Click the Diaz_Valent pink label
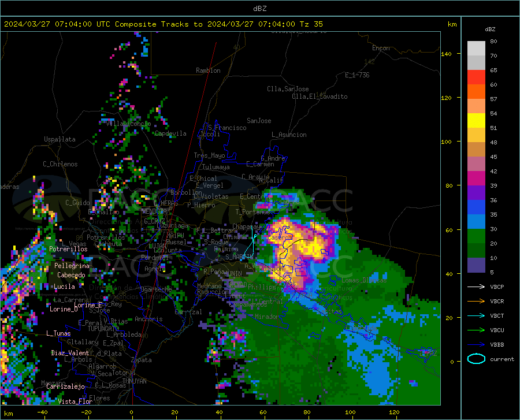The image size is (520, 420). pyautogui.click(x=70, y=353)
